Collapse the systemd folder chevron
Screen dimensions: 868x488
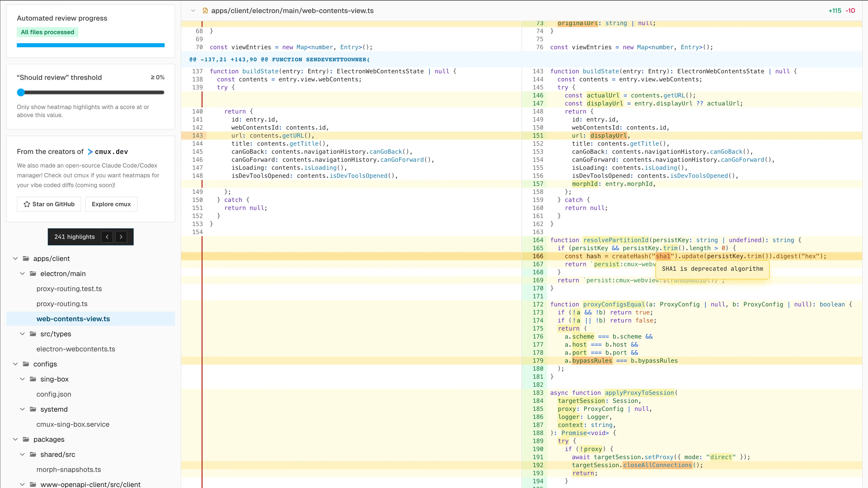click(x=22, y=409)
